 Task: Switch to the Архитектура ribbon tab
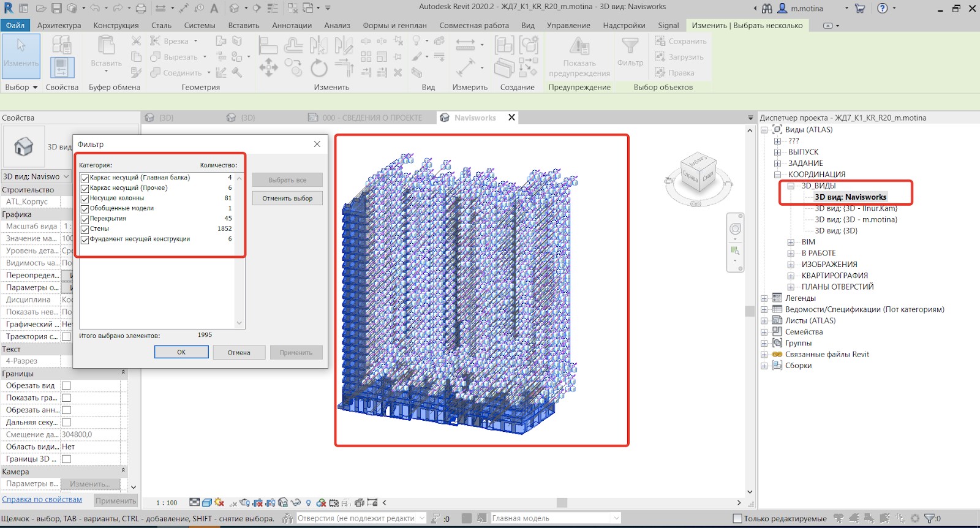click(x=59, y=25)
